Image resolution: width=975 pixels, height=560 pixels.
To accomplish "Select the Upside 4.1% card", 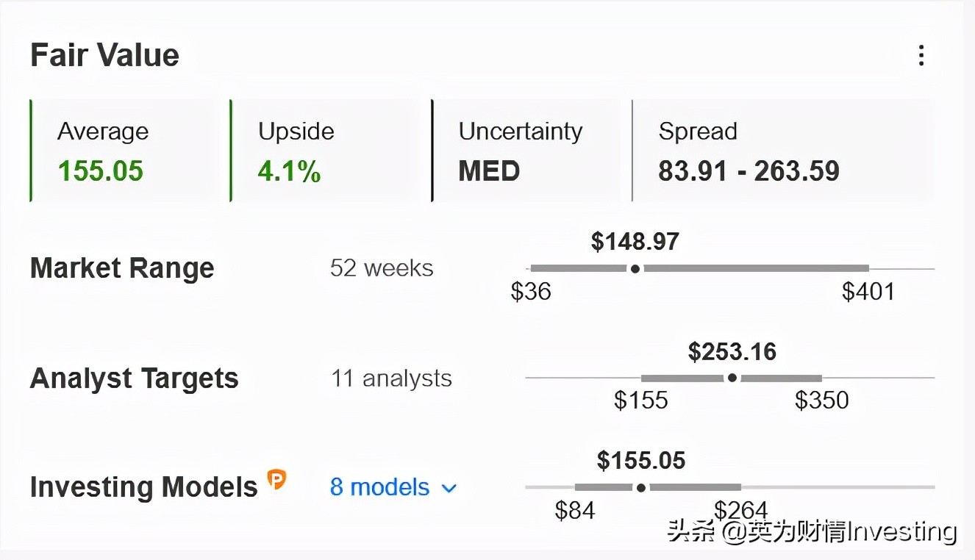I will (x=325, y=151).
